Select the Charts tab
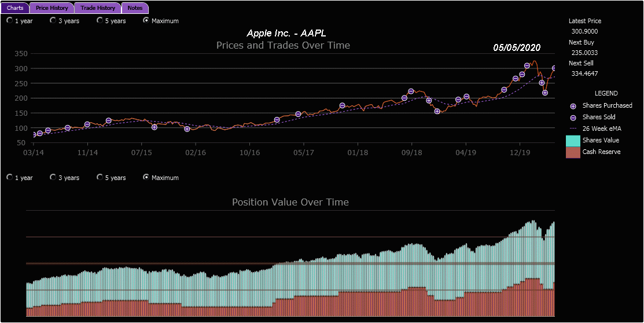The width and height of the screenshot is (644, 323). pos(15,8)
